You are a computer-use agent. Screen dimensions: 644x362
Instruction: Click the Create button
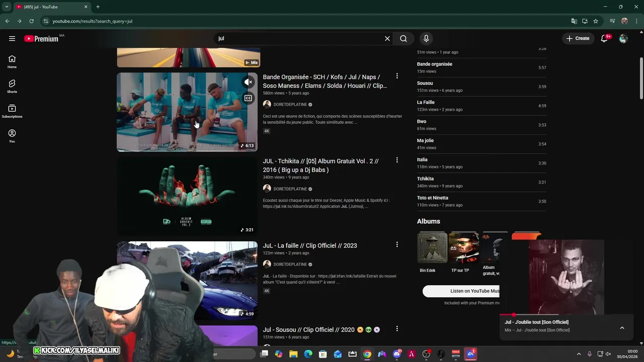(x=578, y=38)
